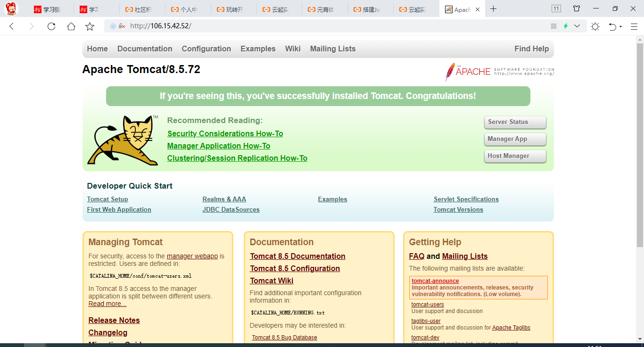Click the Manager App button

(515, 139)
